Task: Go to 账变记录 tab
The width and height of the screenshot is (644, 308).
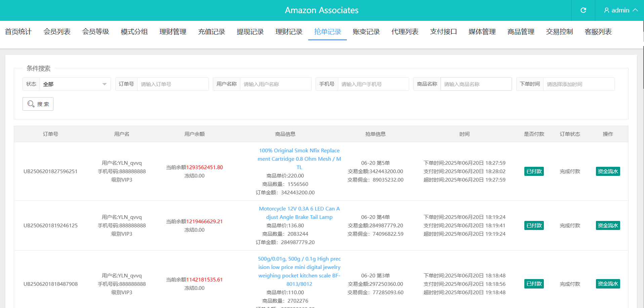Action: point(366,32)
